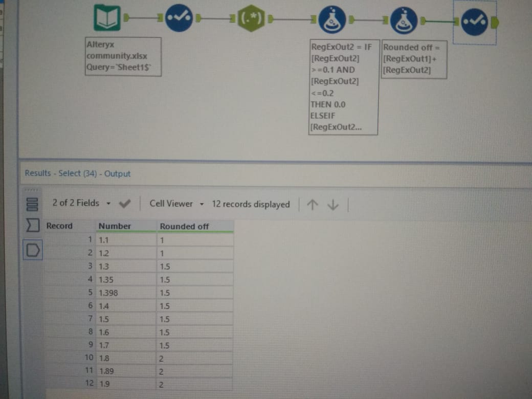532x399 pixels.
Task: Select the Number column header
Action: pyautogui.click(x=115, y=226)
